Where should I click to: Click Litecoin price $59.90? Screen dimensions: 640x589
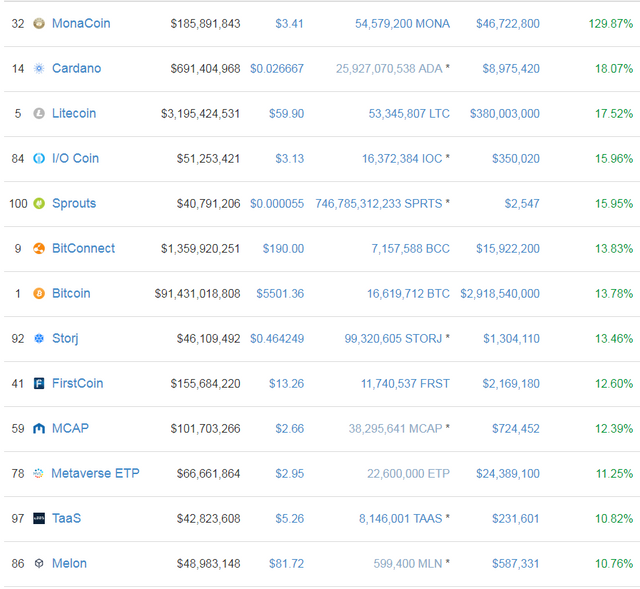pos(287,113)
